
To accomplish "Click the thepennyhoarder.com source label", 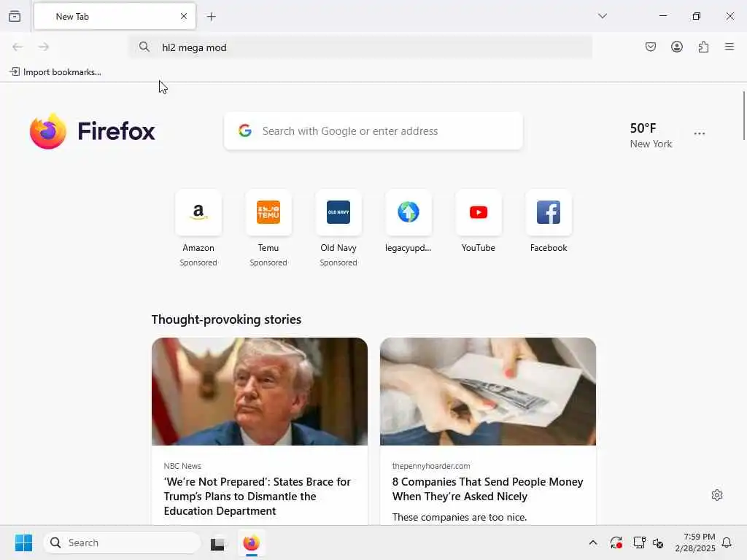I will (x=431, y=466).
